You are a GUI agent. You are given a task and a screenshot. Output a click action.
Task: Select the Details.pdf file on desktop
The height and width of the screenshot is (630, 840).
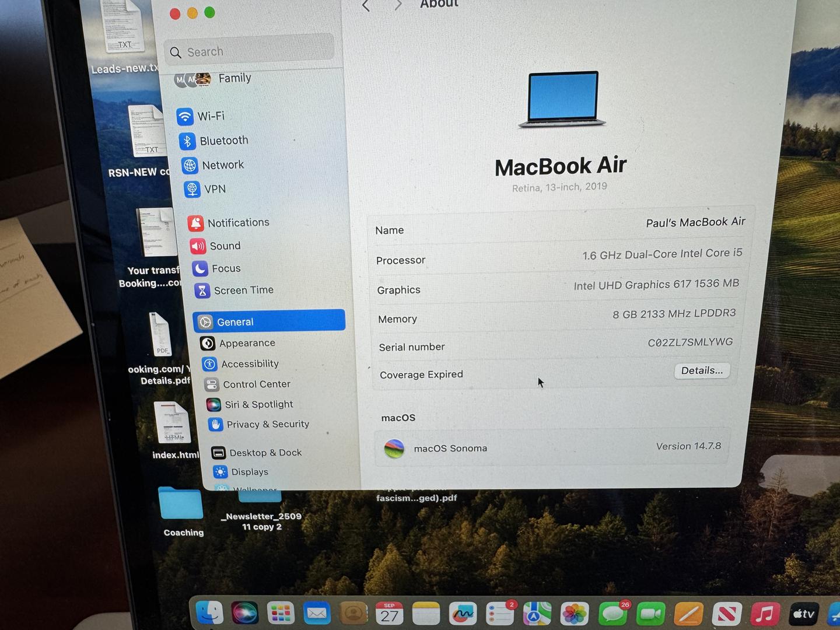point(160,349)
